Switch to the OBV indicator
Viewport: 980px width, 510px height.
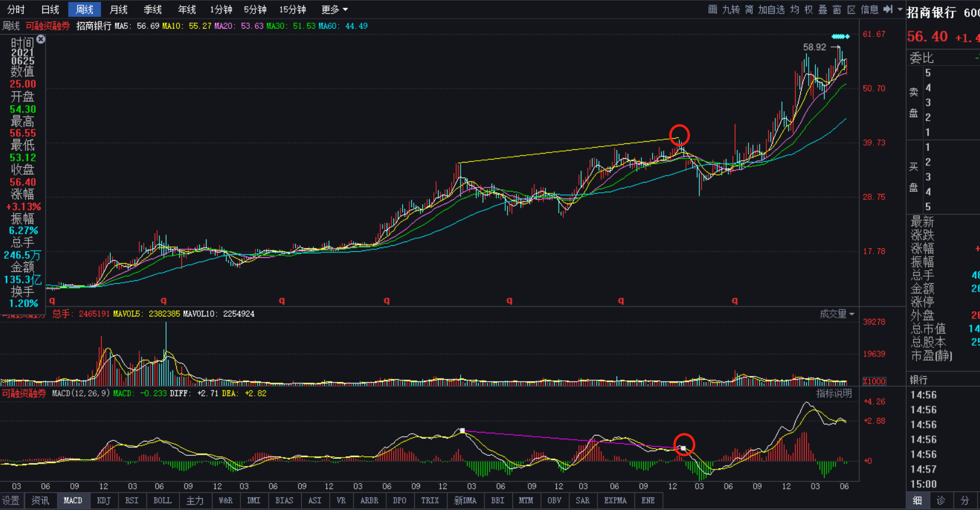coord(555,500)
